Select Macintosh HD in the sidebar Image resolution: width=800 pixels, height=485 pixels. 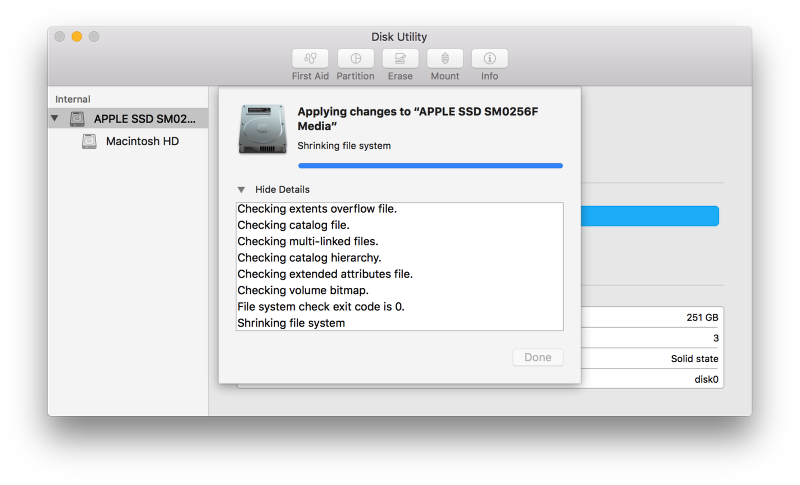click(x=142, y=142)
